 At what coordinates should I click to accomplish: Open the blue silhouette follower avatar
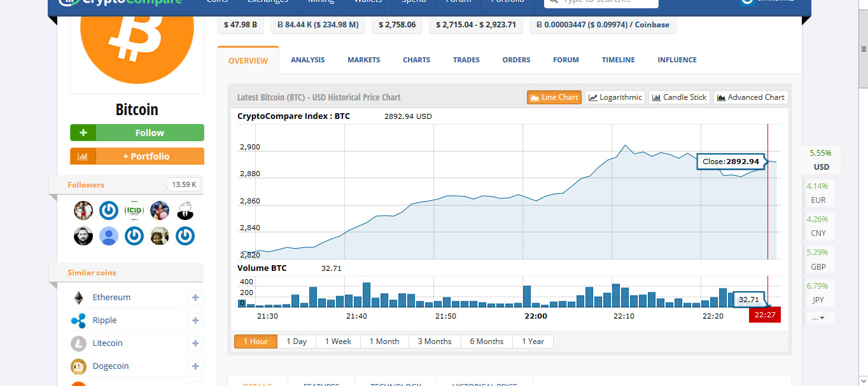pyautogui.click(x=109, y=236)
